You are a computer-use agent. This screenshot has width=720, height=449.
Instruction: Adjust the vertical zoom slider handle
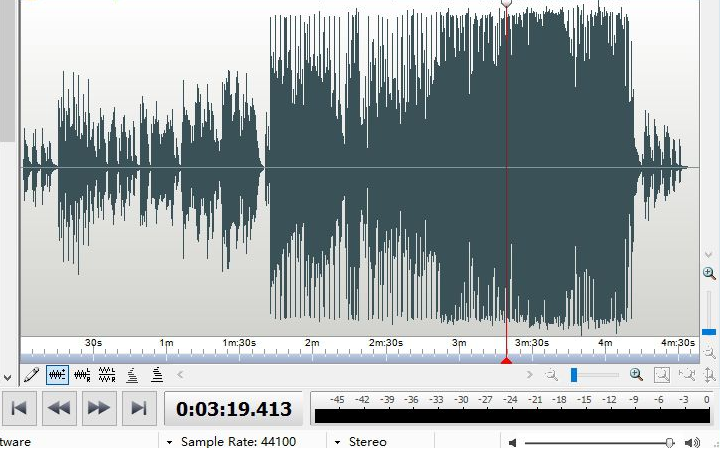(x=709, y=332)
